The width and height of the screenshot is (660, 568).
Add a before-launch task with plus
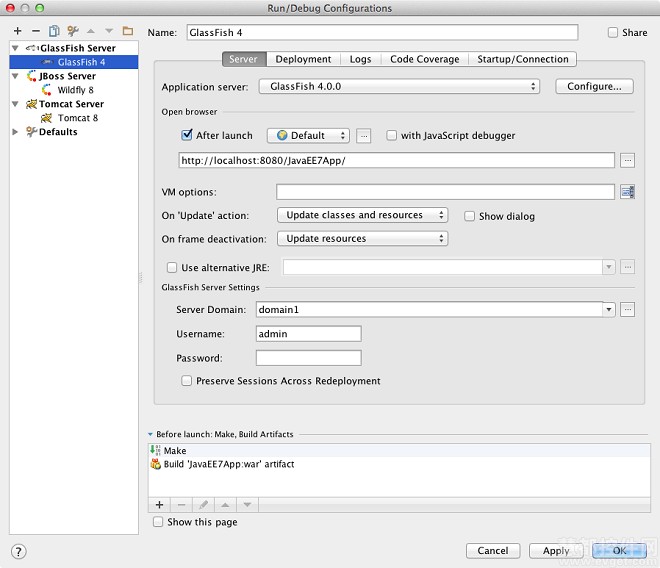click(x=160, y=504)
